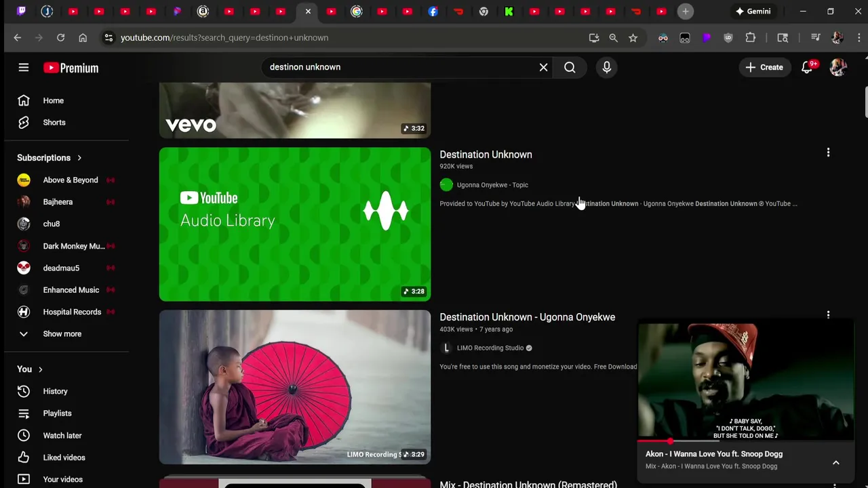
Task: Close the active browser tab
Action: tap(308, 12)
